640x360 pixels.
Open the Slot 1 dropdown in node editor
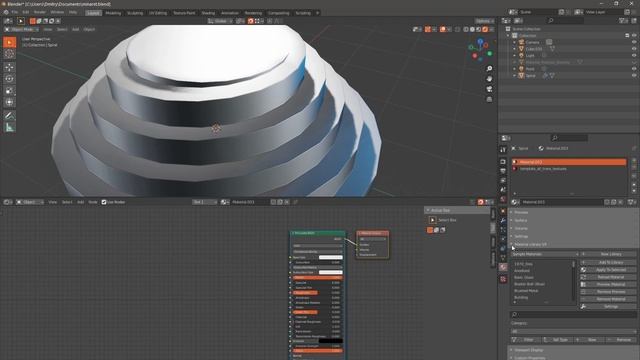204,202
